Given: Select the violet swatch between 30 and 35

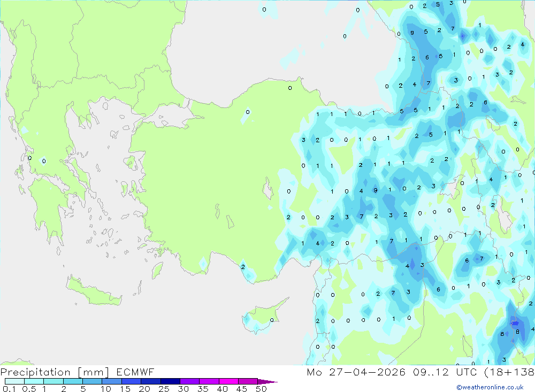Looking at the screenshot, I should pos(189,381).
